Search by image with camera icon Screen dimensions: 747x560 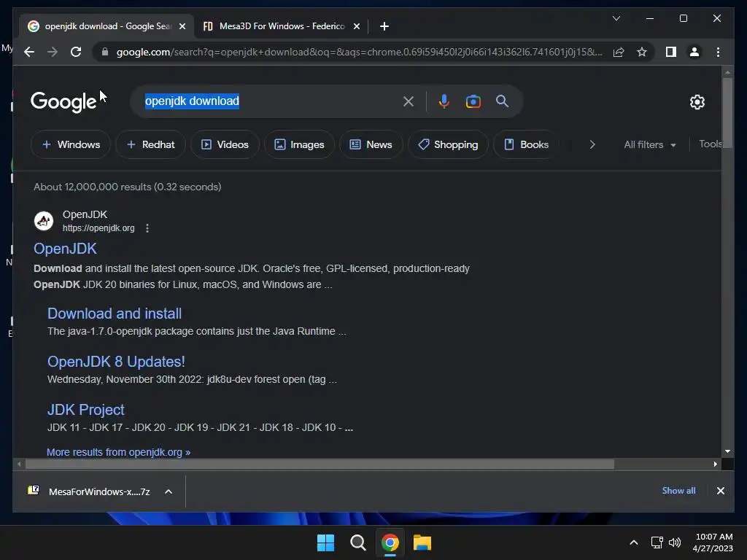[x=473, y=101]
